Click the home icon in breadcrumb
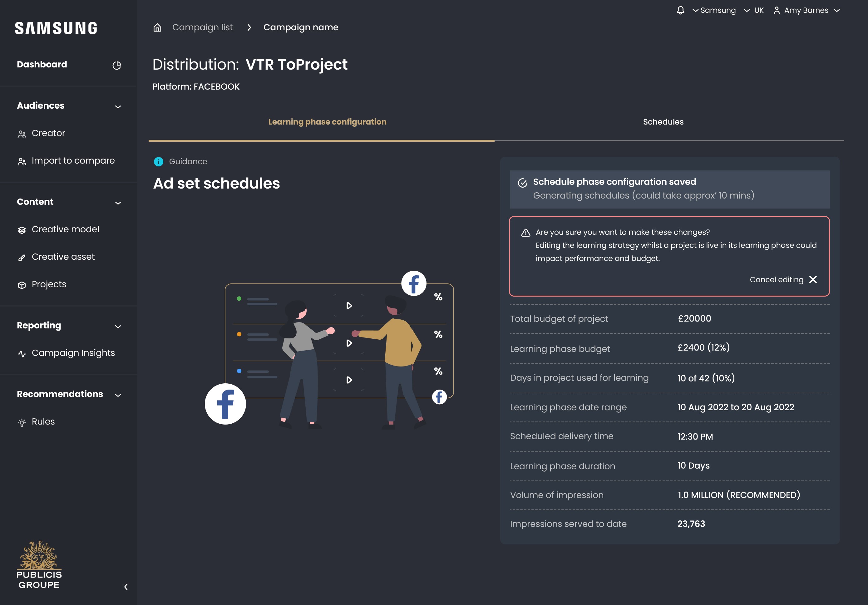The height and width of the screenshot is (605, 868). (x=157, y=27)
